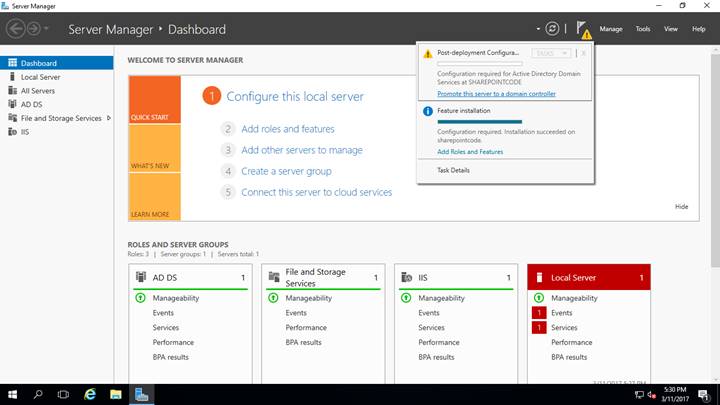Open the TASKS dropdown in the notification
This screenshot has height=405, width=720.
(x=552, y=52)
